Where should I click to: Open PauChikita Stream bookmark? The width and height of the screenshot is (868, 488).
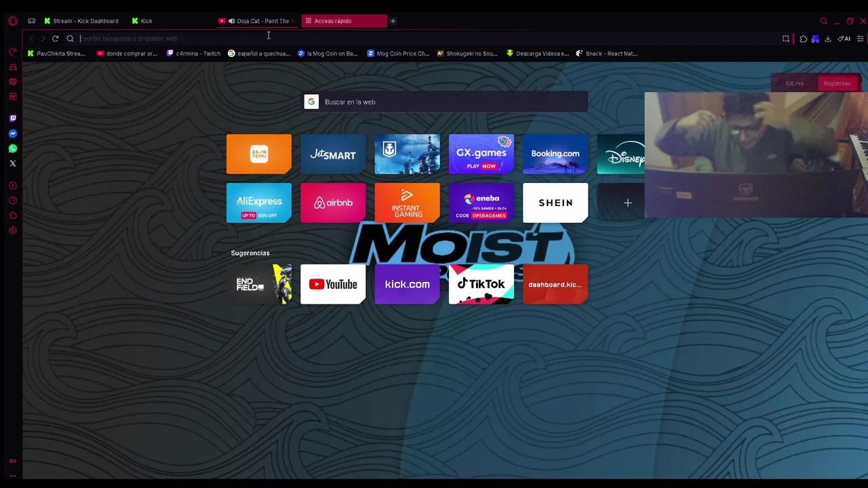56,54
